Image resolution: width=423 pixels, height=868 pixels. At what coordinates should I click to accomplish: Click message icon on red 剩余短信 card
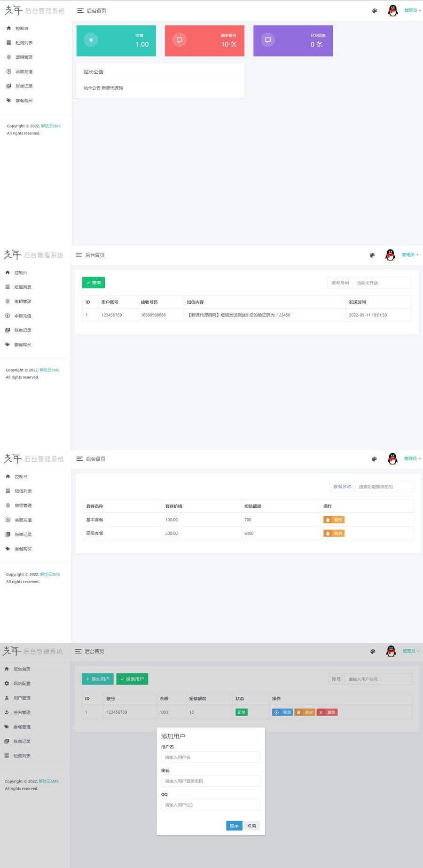179,40
